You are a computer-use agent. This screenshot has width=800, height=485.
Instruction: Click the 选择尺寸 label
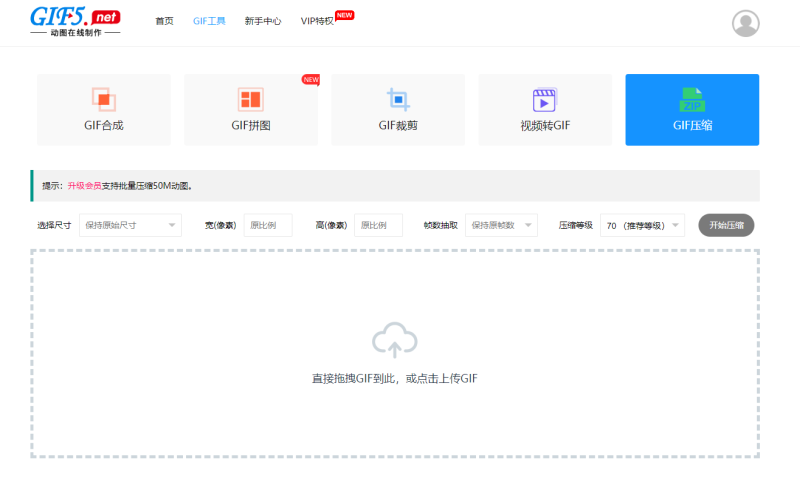coord(54,225)
